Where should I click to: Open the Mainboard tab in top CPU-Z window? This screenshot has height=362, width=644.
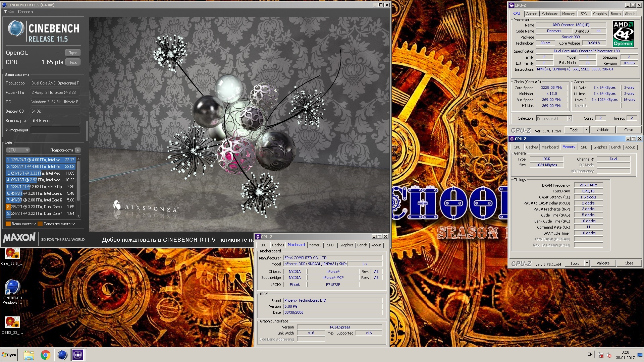coord(550,14)
